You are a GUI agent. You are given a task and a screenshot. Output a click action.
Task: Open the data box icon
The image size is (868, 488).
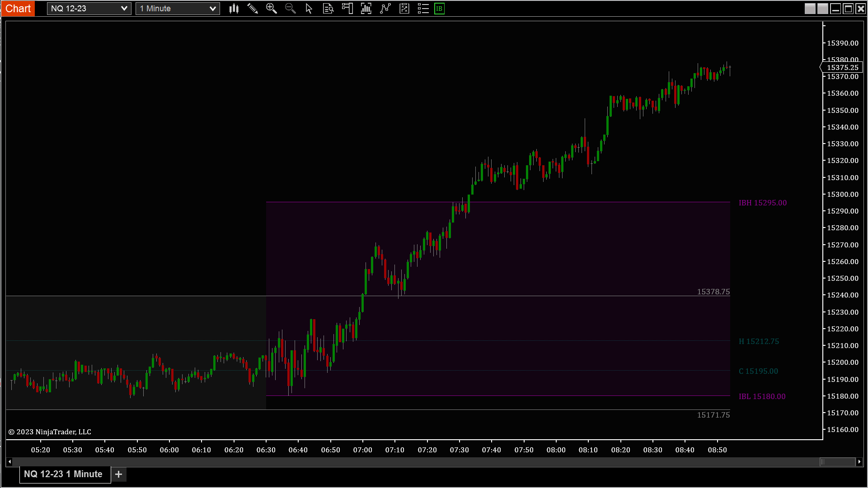tap(328, 9)
